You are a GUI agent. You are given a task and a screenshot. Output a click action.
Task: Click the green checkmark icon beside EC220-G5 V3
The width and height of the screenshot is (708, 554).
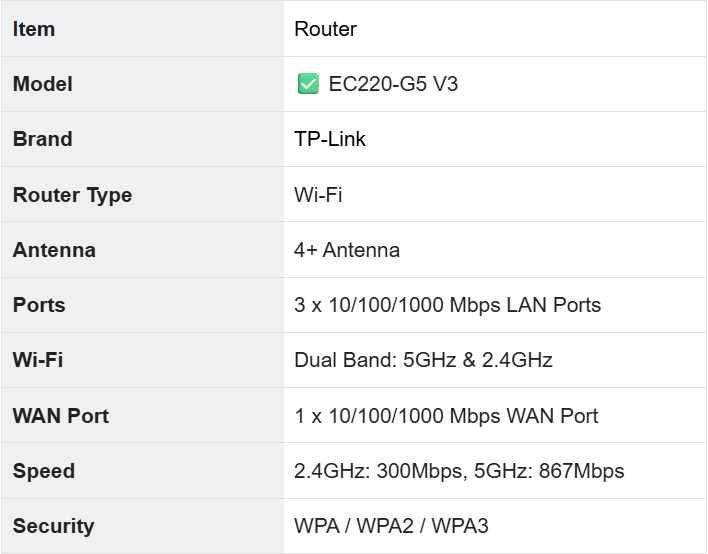click(308, 84)
